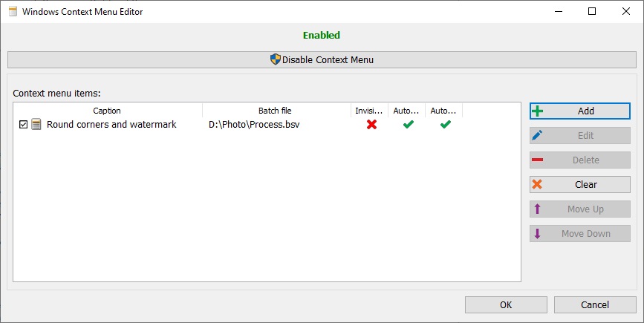This screenshot has height=323, width=644.
Task: Click the red X in Invisible column
Action: pos(371,125)
